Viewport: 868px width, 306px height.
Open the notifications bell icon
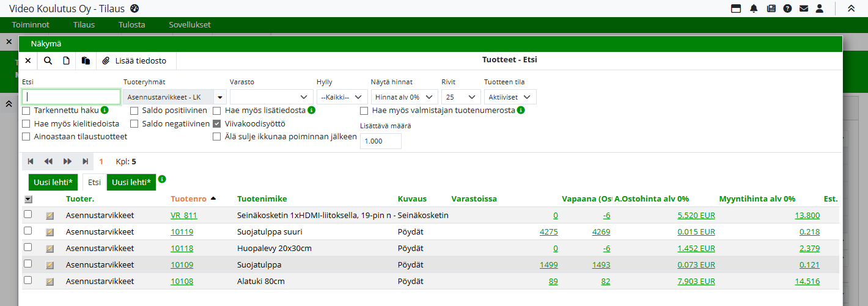pyautogui.click(x=754, y=9)
